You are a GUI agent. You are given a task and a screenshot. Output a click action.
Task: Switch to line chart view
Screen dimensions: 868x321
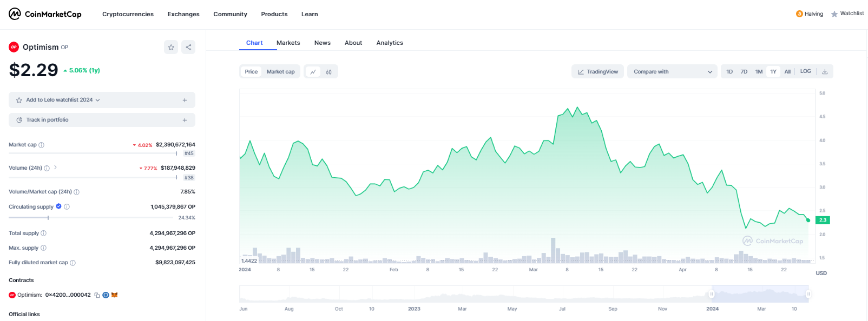coord(313,71)
